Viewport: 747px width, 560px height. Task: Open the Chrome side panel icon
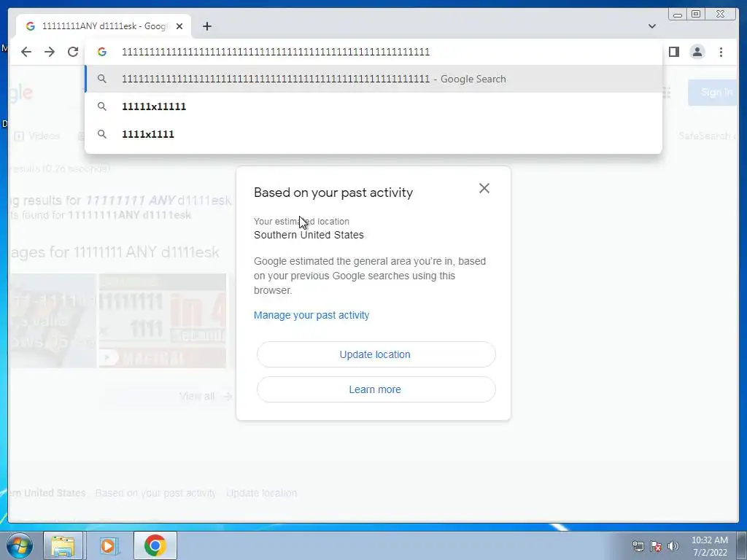click(673, 52)
